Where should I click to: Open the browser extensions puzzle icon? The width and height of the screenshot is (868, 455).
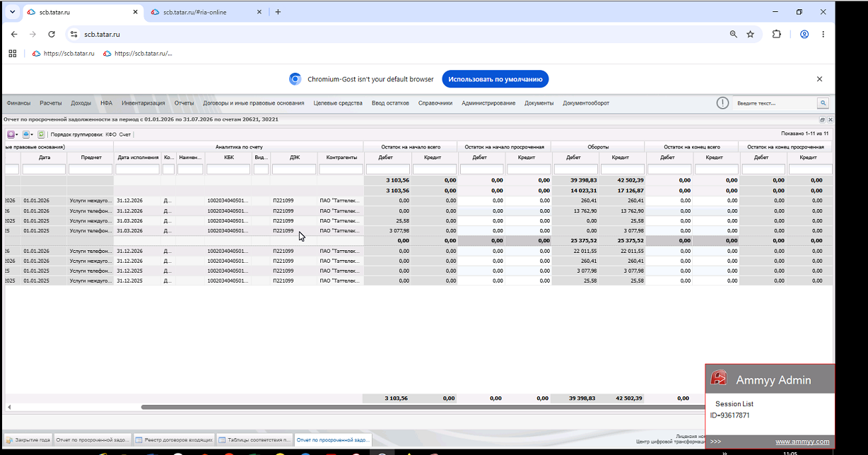pos(777,34)
